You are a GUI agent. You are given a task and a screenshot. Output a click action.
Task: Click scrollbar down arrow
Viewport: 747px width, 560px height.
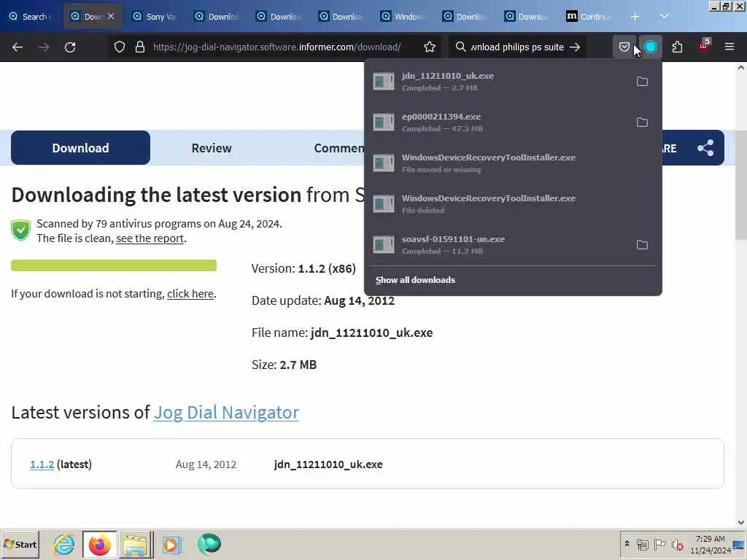point(741,522)
